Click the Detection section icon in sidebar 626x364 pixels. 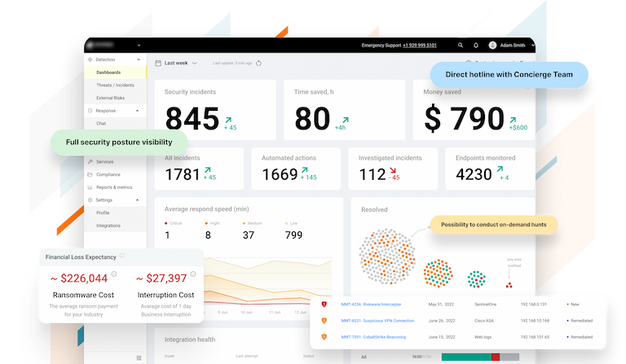[x=90, y=59]
